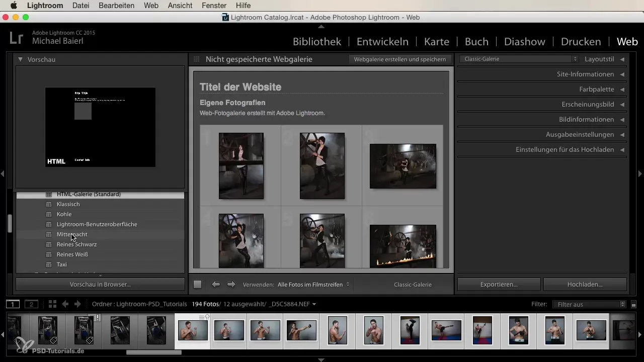
Task: Open the grid view icon in filmstrip bar
Action: (x=52, y=304)
